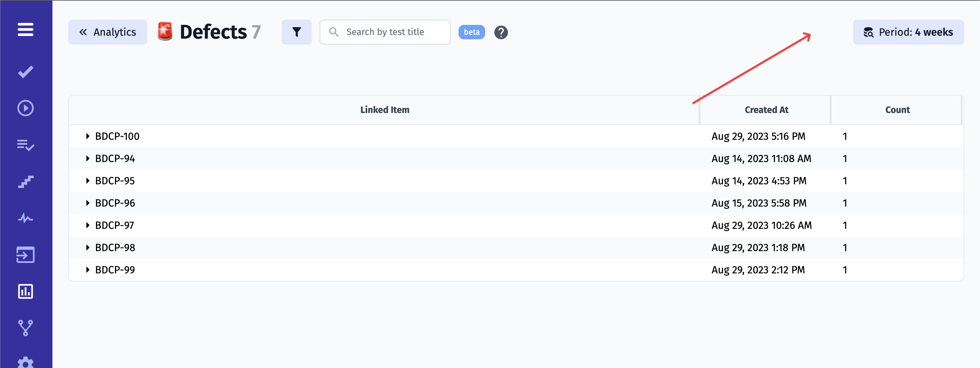The image size is (980, 368).
Task: Open the Settings gear sidebar icon
Action: point(26,362)
